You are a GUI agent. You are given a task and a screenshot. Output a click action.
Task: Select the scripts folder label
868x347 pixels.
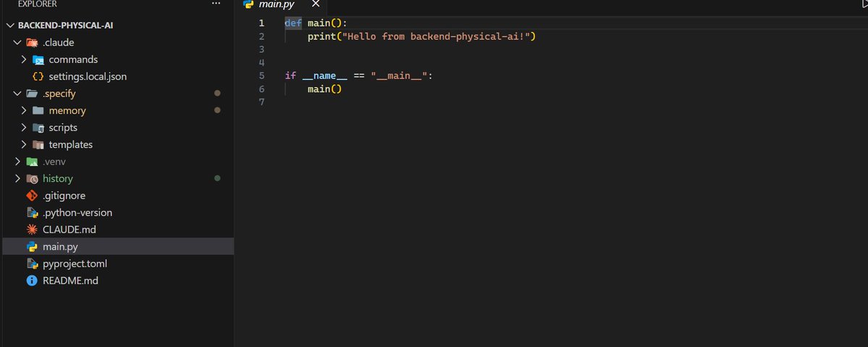pos(63,127)
